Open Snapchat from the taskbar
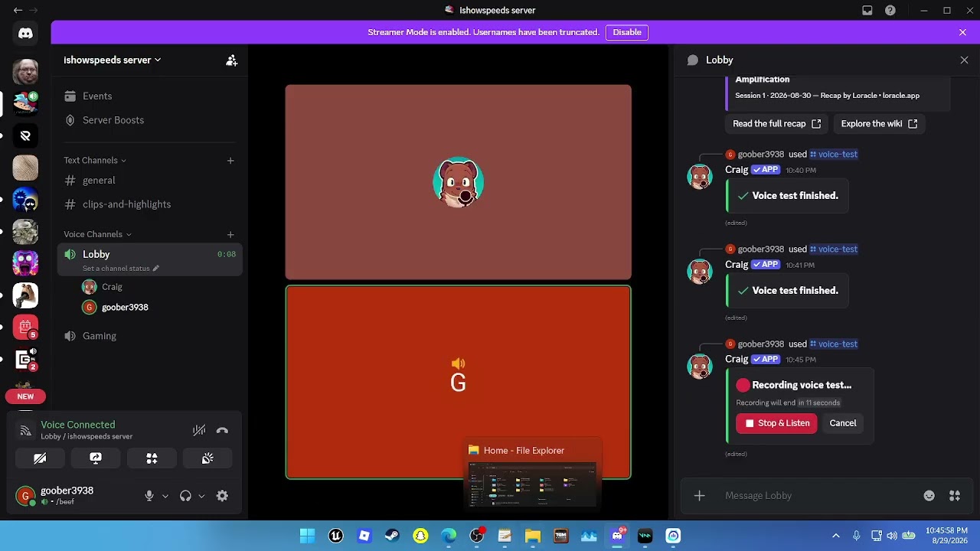 pyautogui.click(x=420, y=536)
